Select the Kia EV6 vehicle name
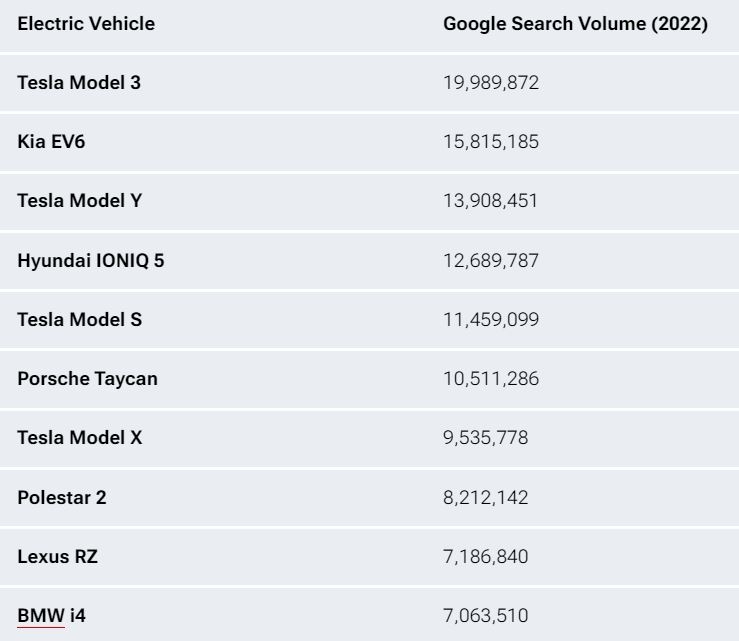The height and width of the screenshot is (641, 739). coord(51,142)
